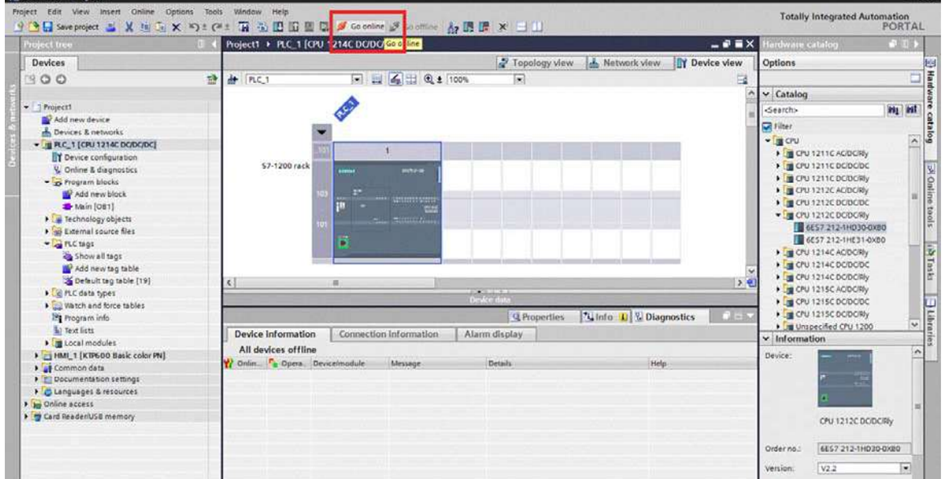The width and height of the screenshot is (945, 479).
Task: Collapse the Catalog section chevron
Action: 767,95
